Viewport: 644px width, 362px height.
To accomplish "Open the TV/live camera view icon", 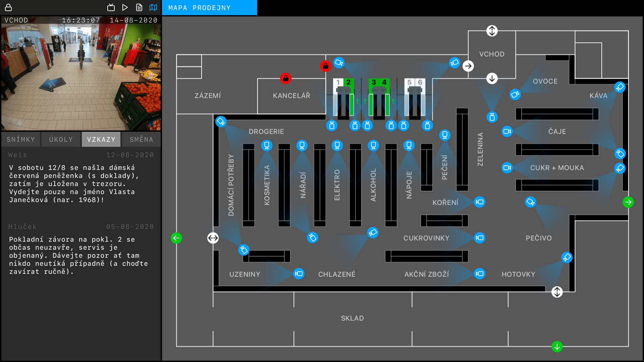I will tap(111, 7).
